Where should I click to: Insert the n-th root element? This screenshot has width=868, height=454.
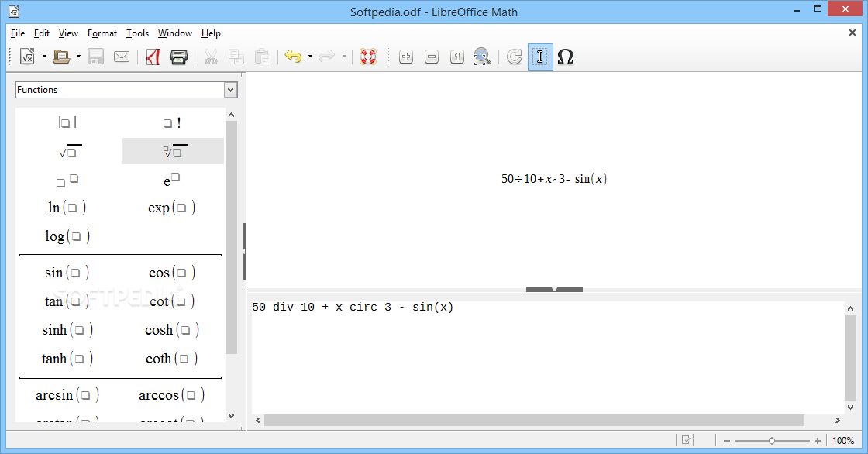(x=174, y=151)
